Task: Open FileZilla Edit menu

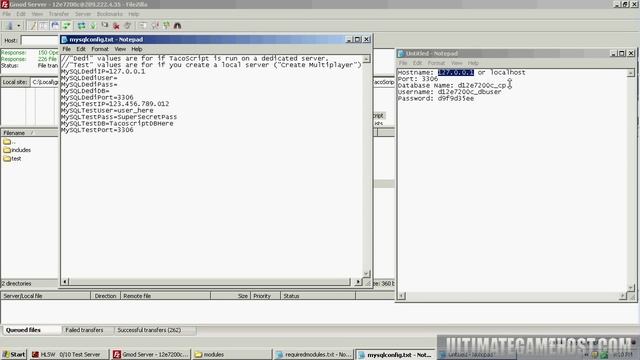Action: pyautogui.click(x=21, y=14)
